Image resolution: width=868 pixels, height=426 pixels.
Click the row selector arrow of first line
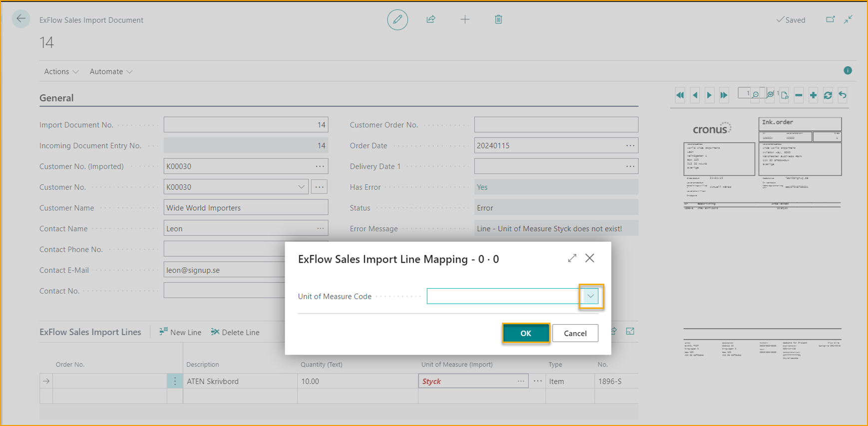point(46,381)
